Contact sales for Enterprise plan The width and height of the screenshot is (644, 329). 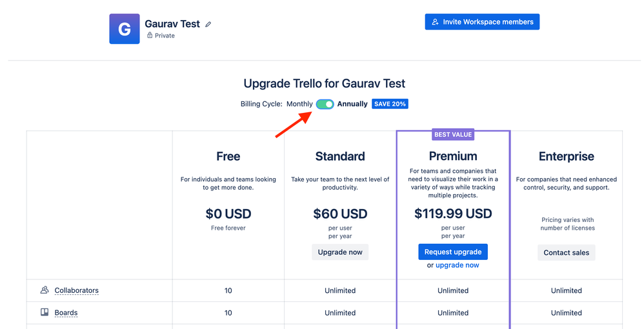click(x=566, y=252)
